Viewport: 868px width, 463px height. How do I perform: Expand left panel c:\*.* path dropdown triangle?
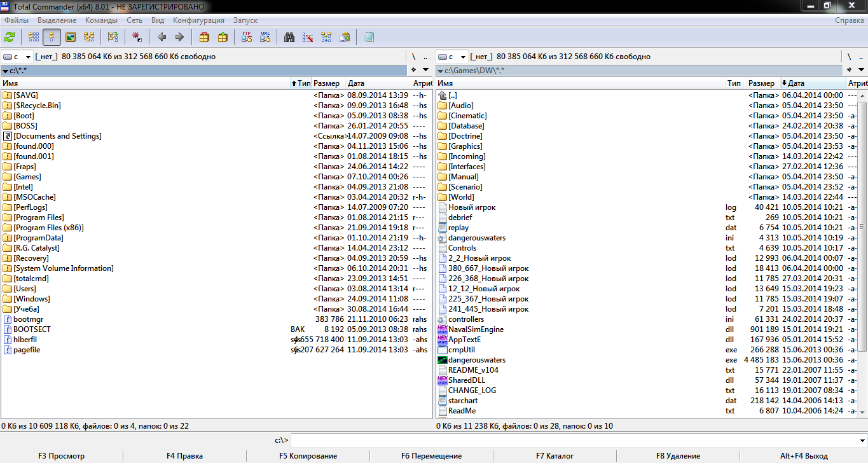point(5,71)
